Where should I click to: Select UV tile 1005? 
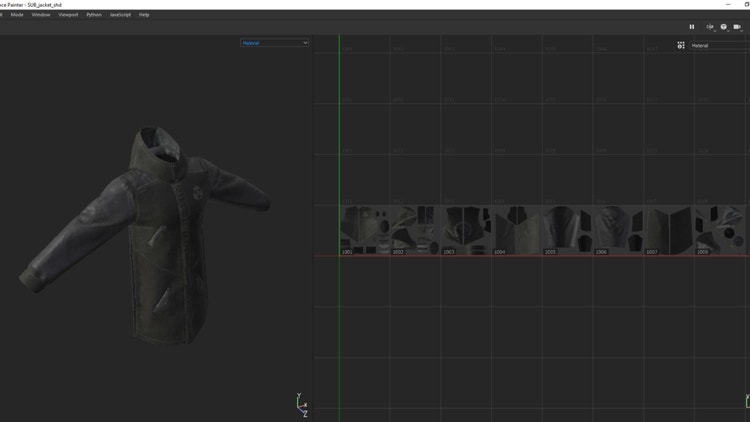click(x=567, y=230)
